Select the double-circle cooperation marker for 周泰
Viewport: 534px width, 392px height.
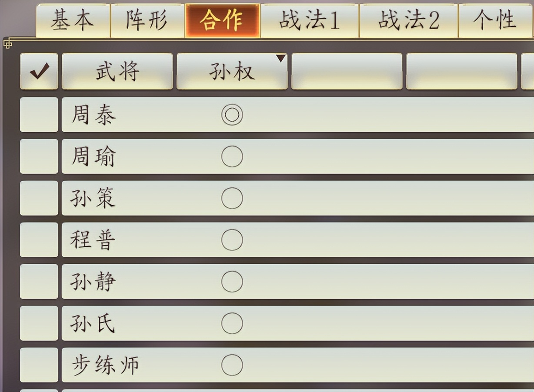232,115
